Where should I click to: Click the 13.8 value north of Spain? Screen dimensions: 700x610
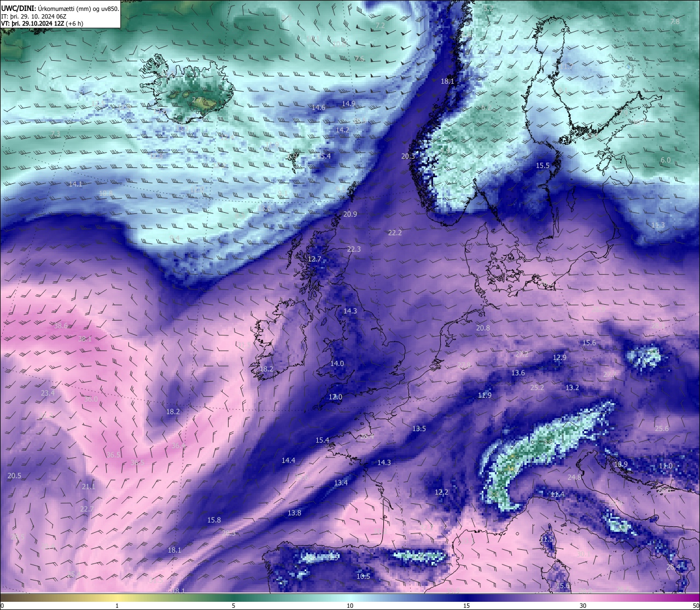pos(294,513)
